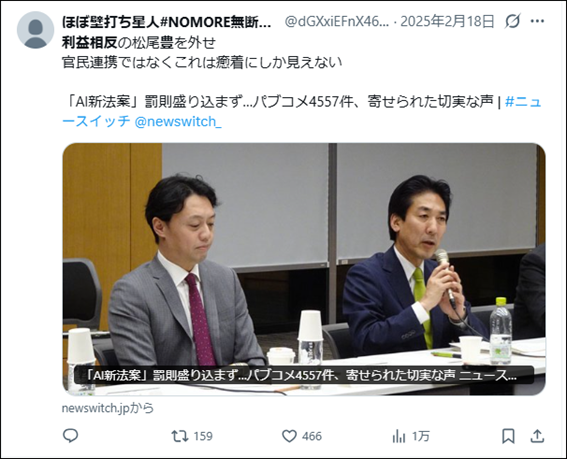Like the tweet with heart icon
Screen dimensions: 567x459
coord(289,436)
